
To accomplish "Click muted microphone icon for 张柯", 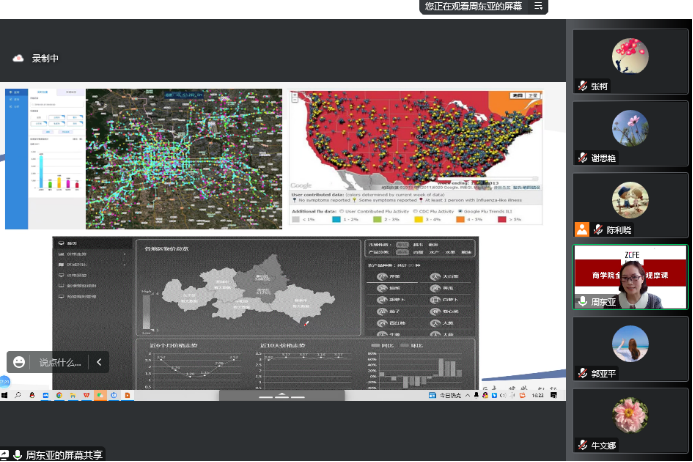I will (581, 86).
